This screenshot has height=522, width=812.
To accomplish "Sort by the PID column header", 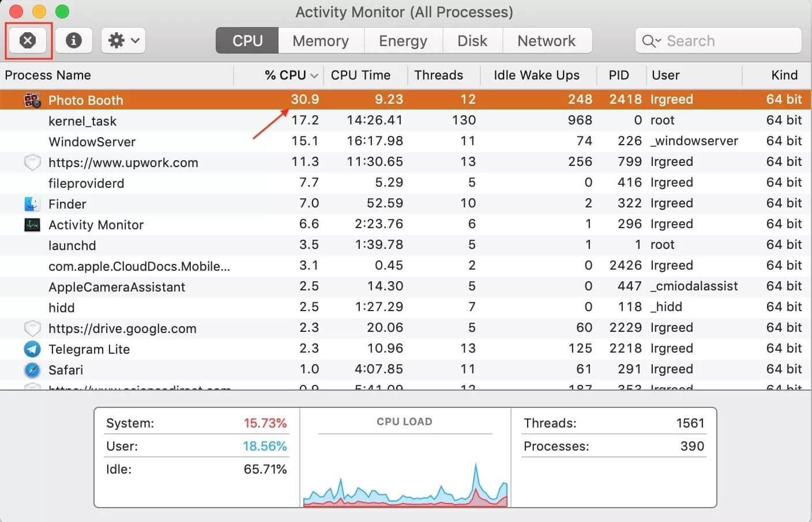I will tap(619, 75).
